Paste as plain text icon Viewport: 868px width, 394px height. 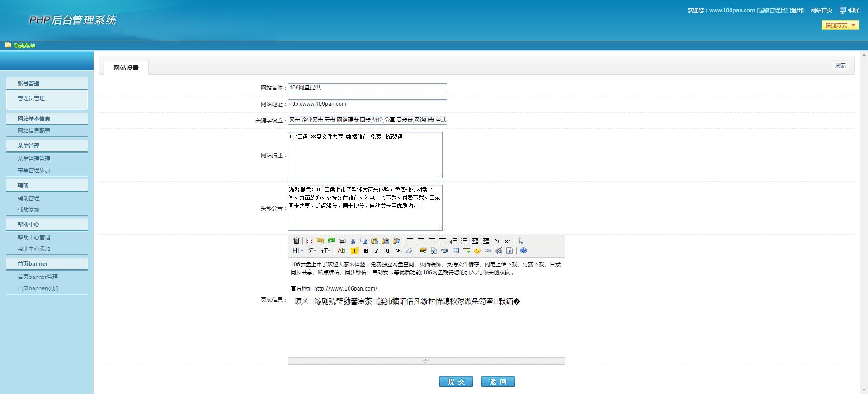coord(386,241)
